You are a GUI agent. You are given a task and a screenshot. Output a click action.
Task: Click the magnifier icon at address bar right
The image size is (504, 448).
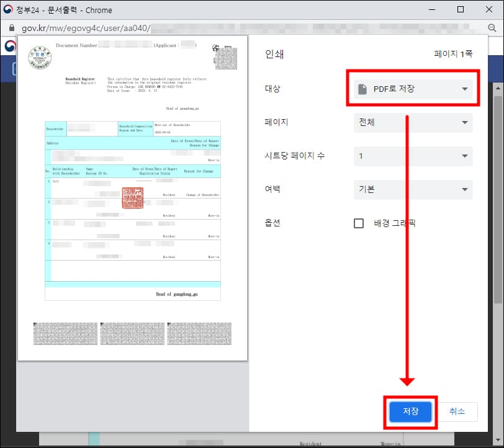coord(493,28)
